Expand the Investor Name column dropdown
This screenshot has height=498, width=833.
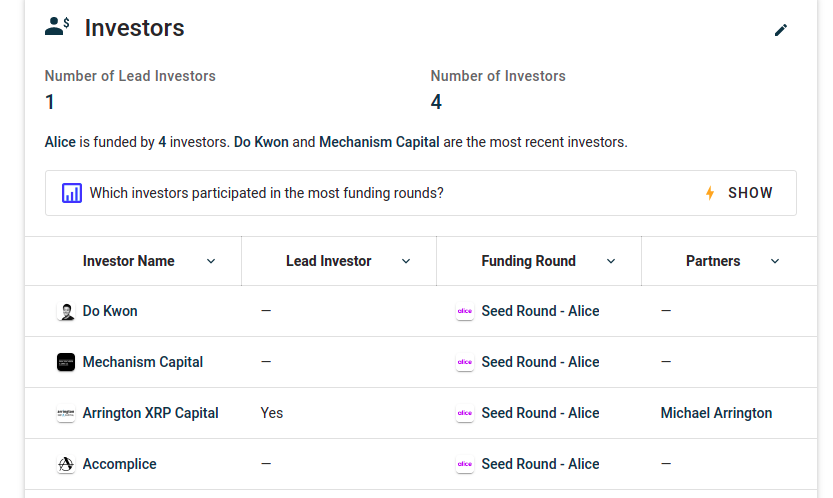pyautogui.click(x=211, y=262)
